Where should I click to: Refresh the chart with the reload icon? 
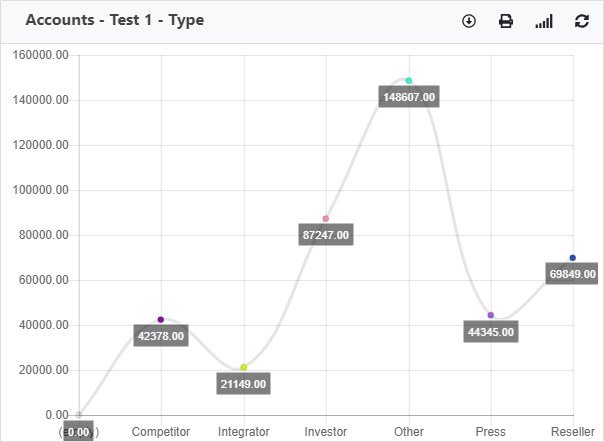[582, 21]
